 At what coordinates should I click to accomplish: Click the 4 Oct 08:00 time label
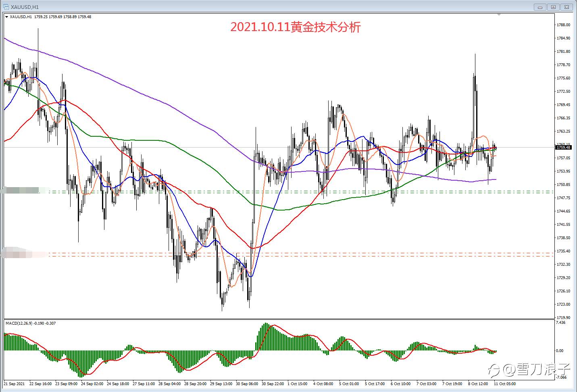tap(323, 384)
